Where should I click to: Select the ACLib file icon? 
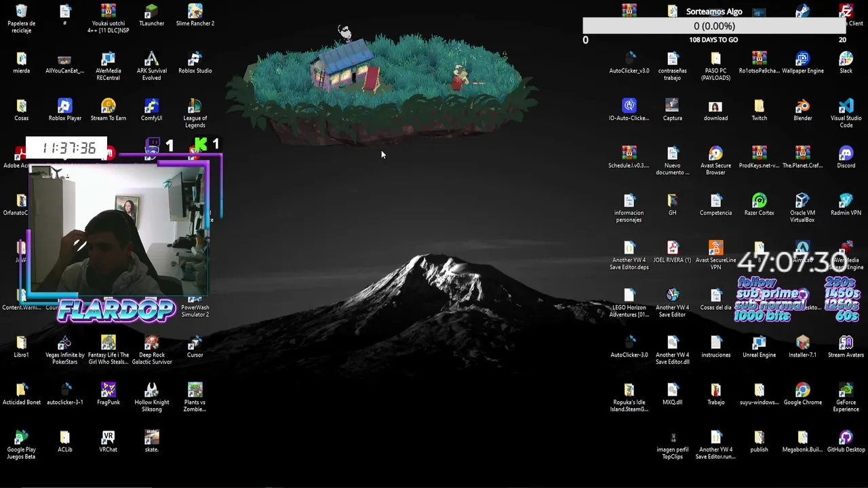[64, 439]
